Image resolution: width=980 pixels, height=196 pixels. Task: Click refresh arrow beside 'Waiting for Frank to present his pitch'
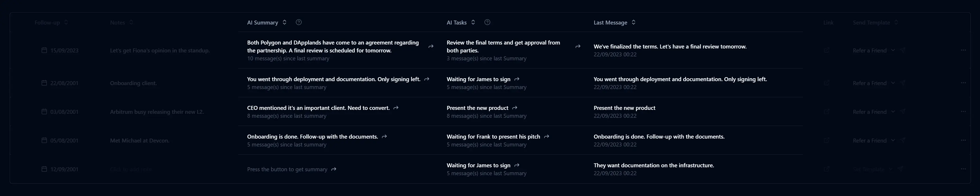tap(546, 137)
